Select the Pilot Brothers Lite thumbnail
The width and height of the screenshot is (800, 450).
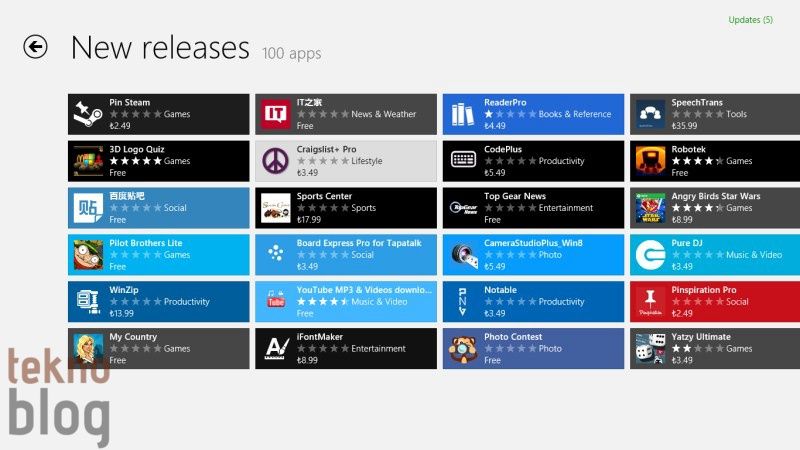pyautogui.click(x=88, y=255)
